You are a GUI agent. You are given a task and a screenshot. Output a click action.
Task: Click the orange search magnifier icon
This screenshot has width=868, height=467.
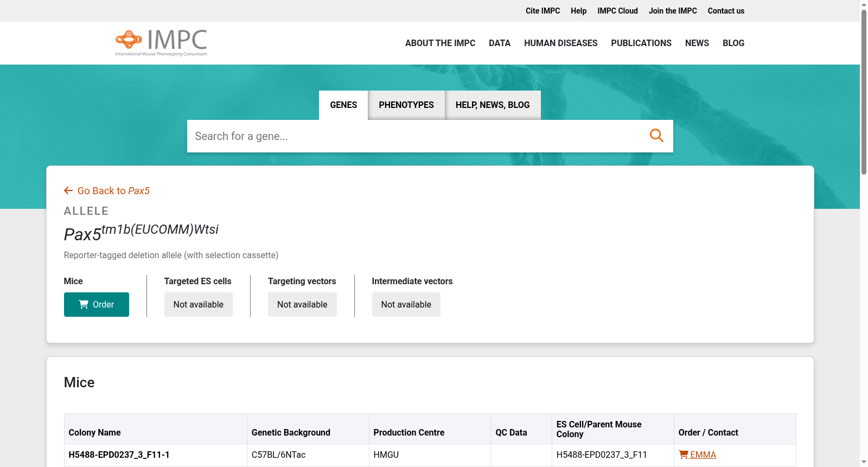pyautogui.click(x=656, y=136)
